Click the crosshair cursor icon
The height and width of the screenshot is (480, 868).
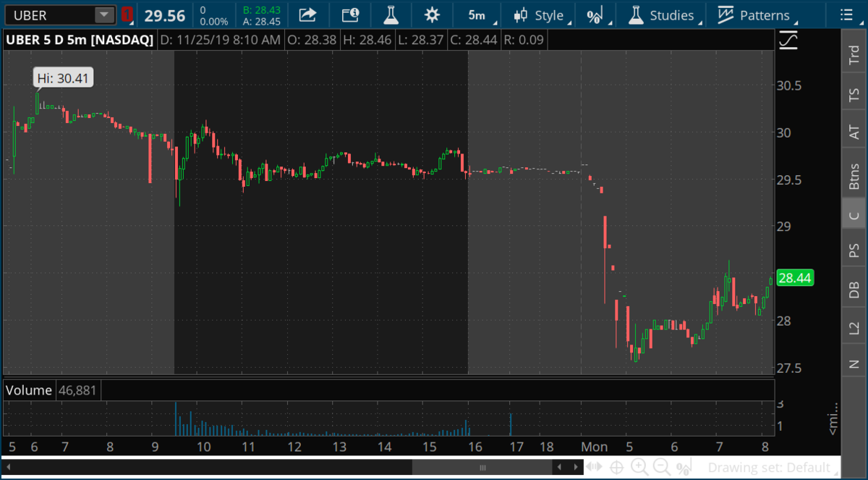coord(617,467)
